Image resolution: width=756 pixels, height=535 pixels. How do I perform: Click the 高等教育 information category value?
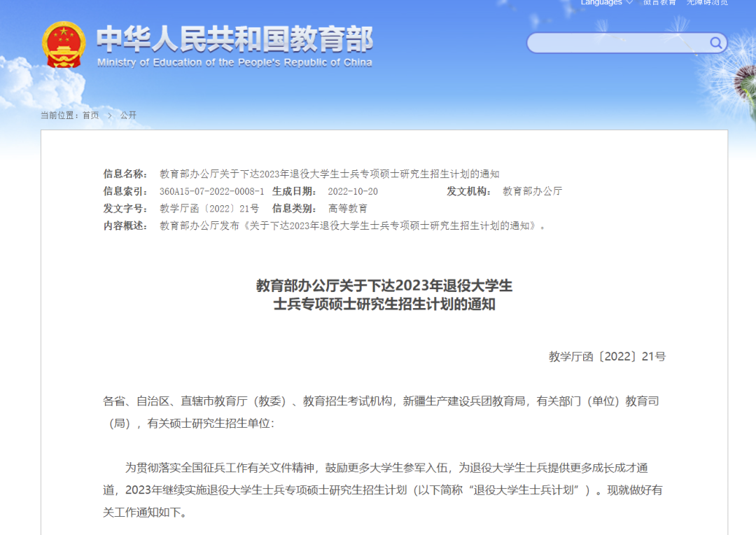(347, 209)
